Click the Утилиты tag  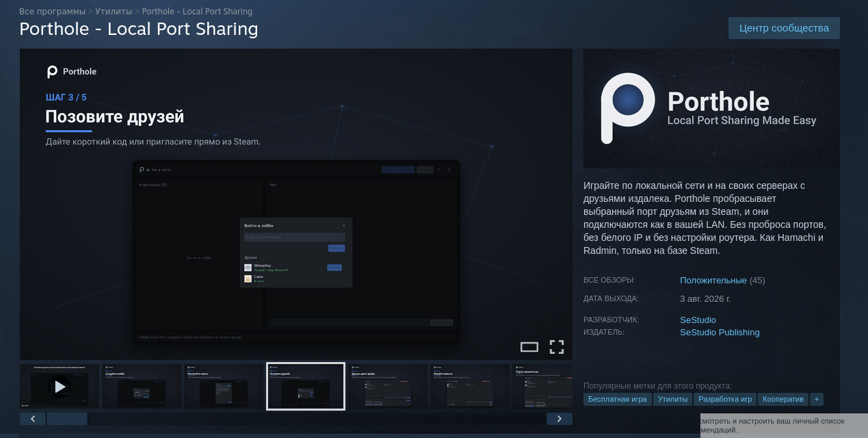[x=672, y=399]
